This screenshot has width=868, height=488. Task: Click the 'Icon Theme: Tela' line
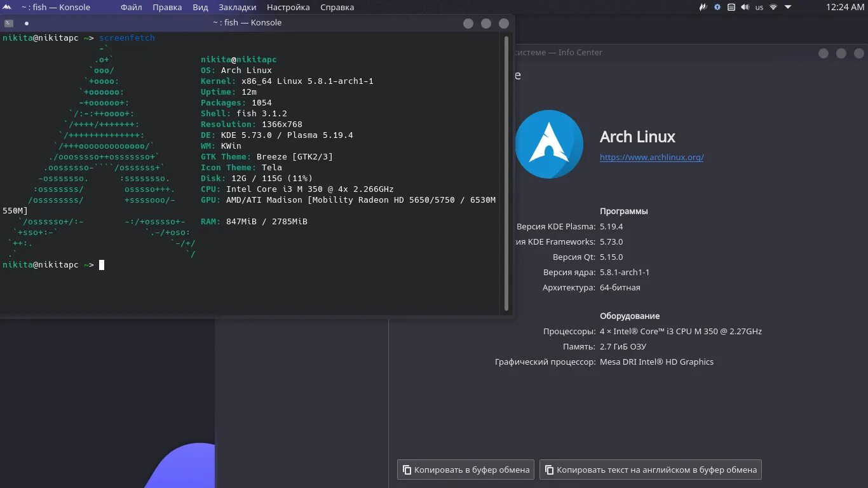pos(241,168)
